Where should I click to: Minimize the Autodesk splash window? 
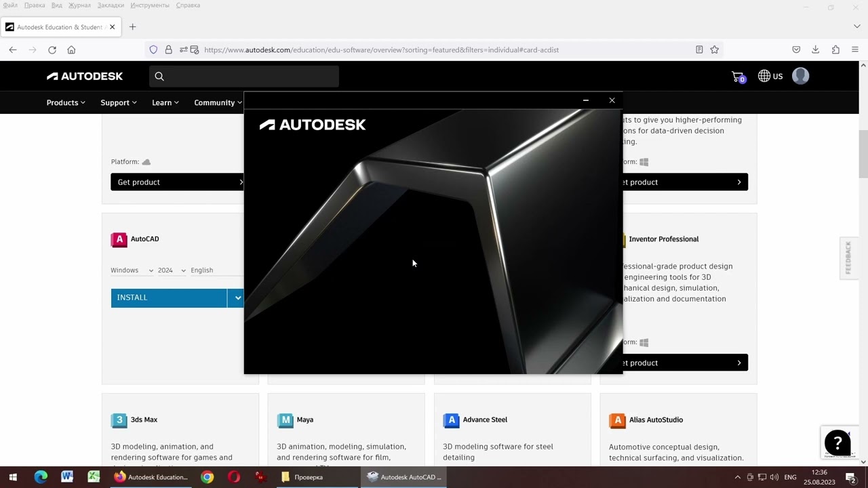point(586,100)
